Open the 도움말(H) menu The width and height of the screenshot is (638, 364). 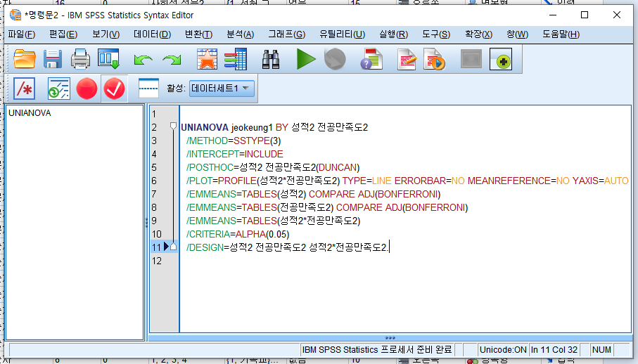[561, 34]
